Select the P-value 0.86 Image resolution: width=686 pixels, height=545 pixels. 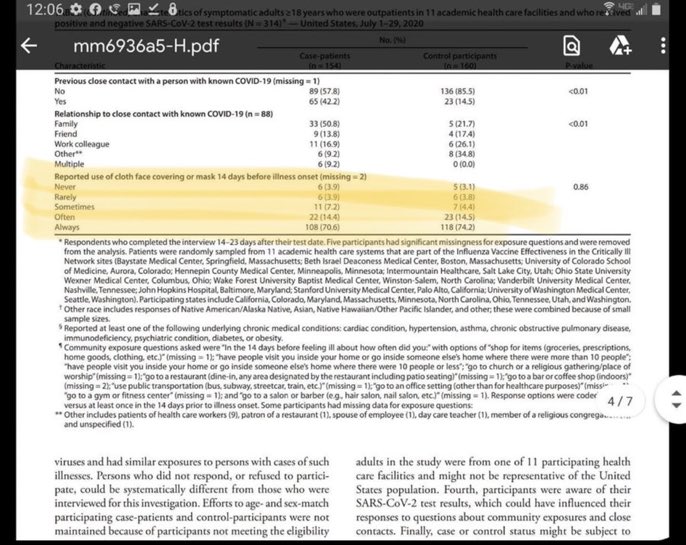coord(581,187)
